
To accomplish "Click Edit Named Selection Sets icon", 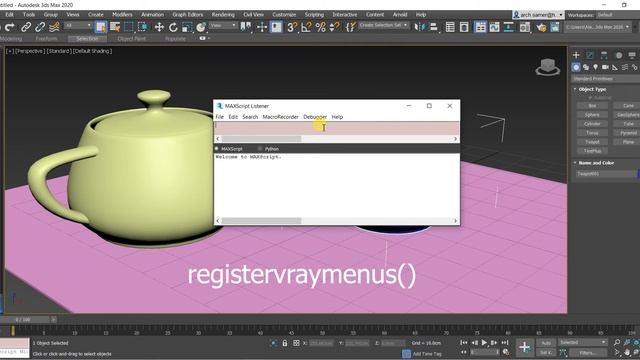I will click(350, 27).
